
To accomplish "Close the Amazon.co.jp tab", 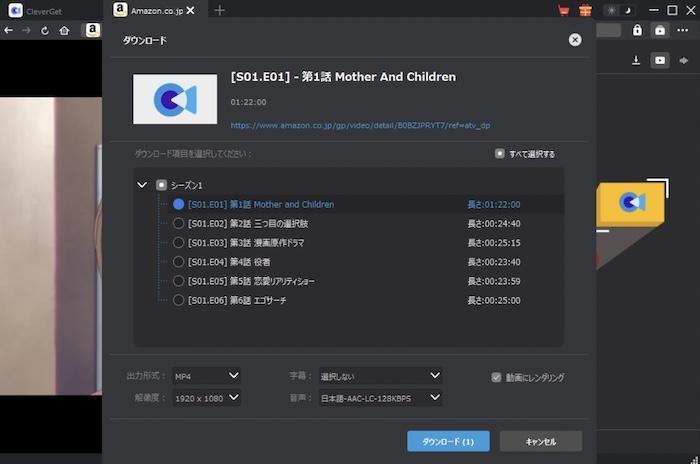I will point(190,10).
